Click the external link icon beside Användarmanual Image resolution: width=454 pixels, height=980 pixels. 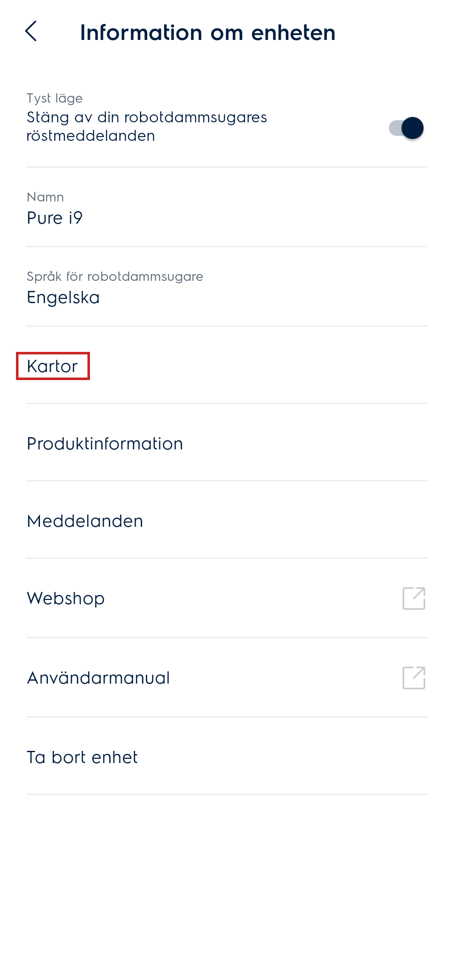click(x=414, y=678)
